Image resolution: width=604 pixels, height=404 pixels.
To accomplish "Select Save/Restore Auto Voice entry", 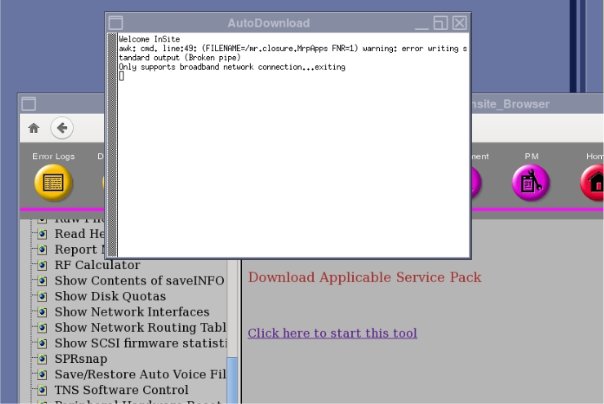I will (x=140, y=374).
